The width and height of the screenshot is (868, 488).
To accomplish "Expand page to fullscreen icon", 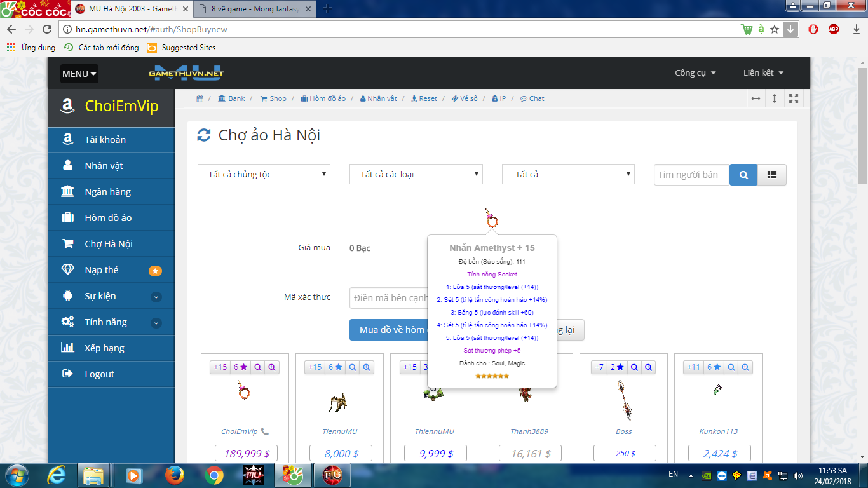I will [x=794, y=98].
